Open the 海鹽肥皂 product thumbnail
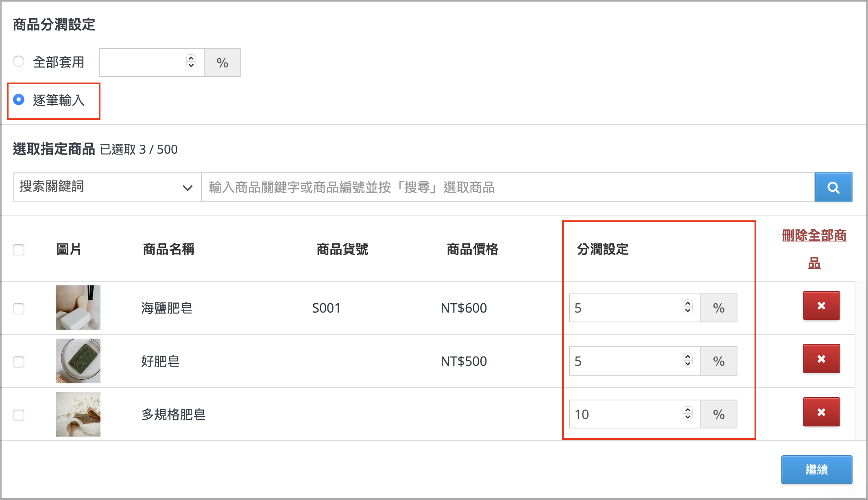Screen dimensions: 868x500 click(x=78, y=308)
